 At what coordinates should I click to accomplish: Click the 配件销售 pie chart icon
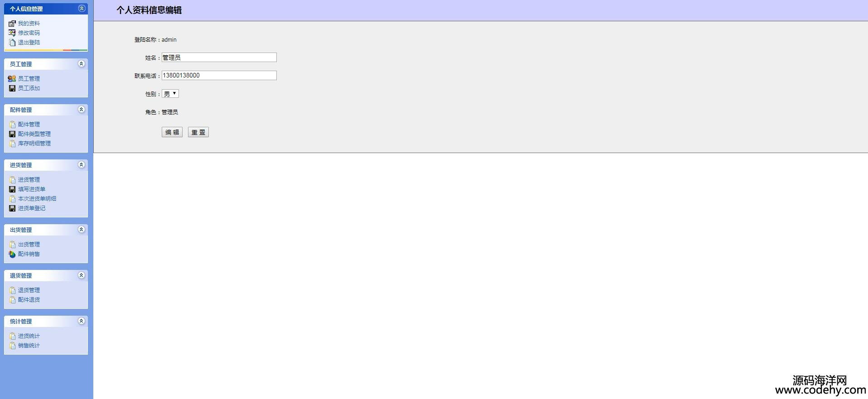tap(12, 254)
